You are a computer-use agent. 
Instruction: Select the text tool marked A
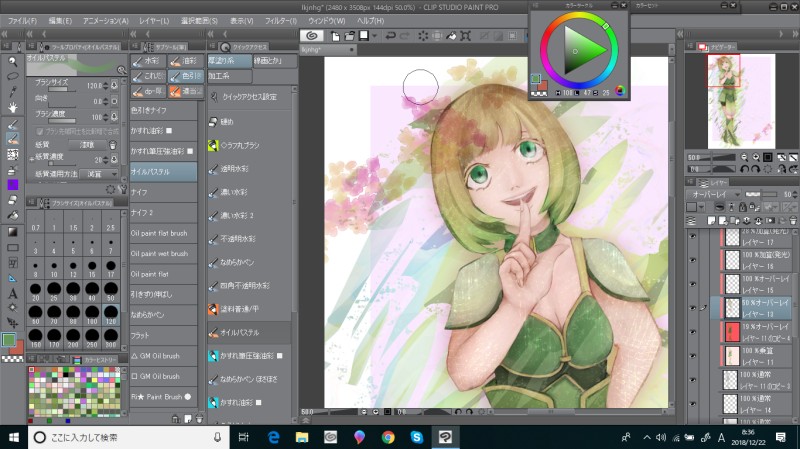pyautogui.click(x=13, y=294)
